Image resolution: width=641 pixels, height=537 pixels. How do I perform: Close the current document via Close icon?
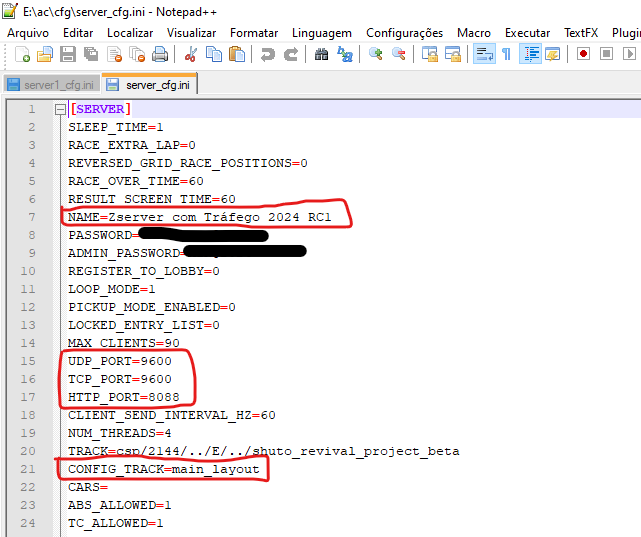(114, 54)
